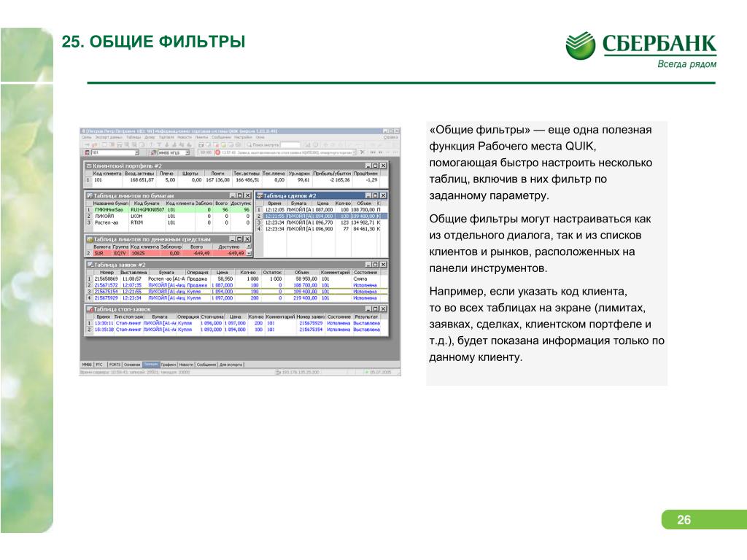Image resolution: width=747 pixels, height=560 pixels.
Task: Switch to the Графики bottom tab
Action: coord(169,365)
